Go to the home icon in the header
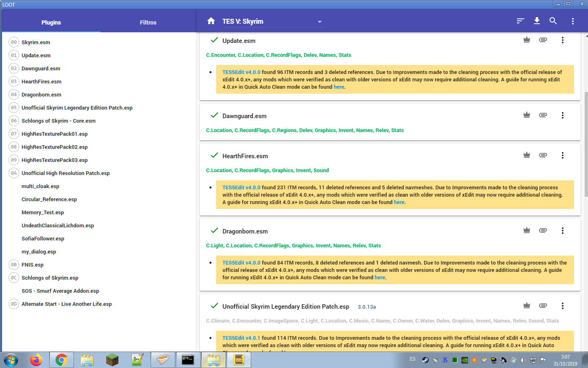 point(211,21)
